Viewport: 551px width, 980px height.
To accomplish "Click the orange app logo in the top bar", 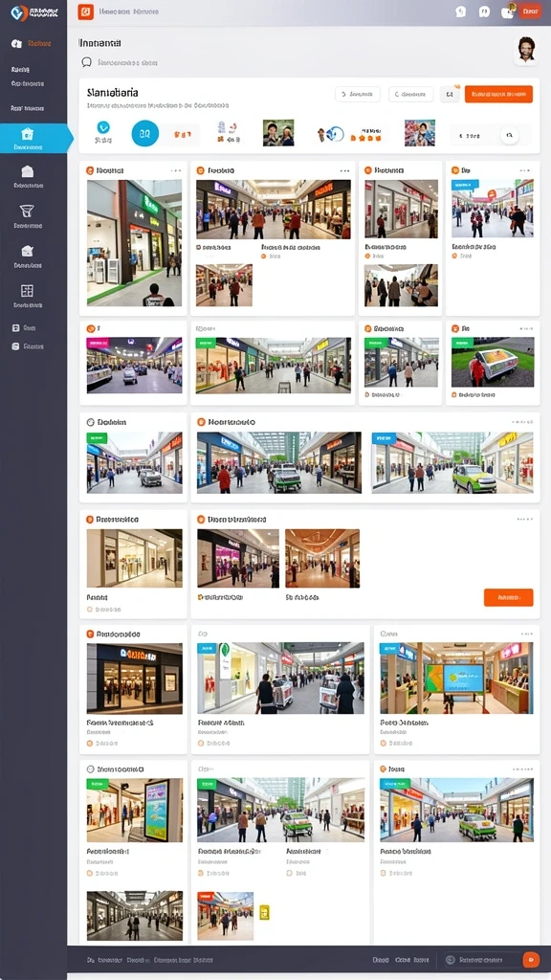I will coord(85,11).
